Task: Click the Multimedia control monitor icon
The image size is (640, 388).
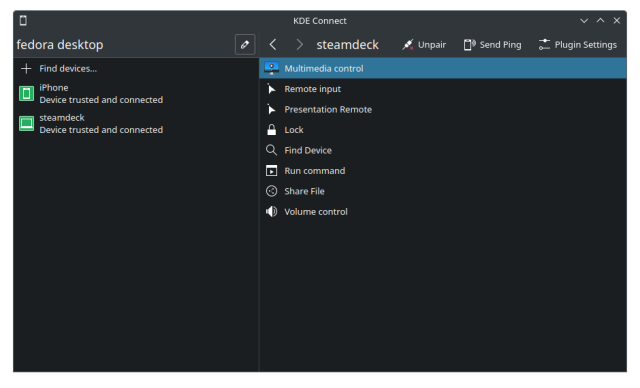Action: (271, 68)
